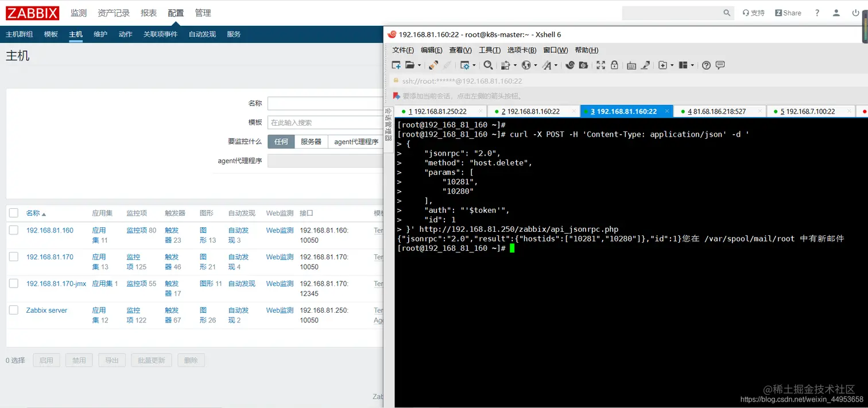
Task: Select the agent代理程序 monitored-by option
Action: [x=356, y=142]
